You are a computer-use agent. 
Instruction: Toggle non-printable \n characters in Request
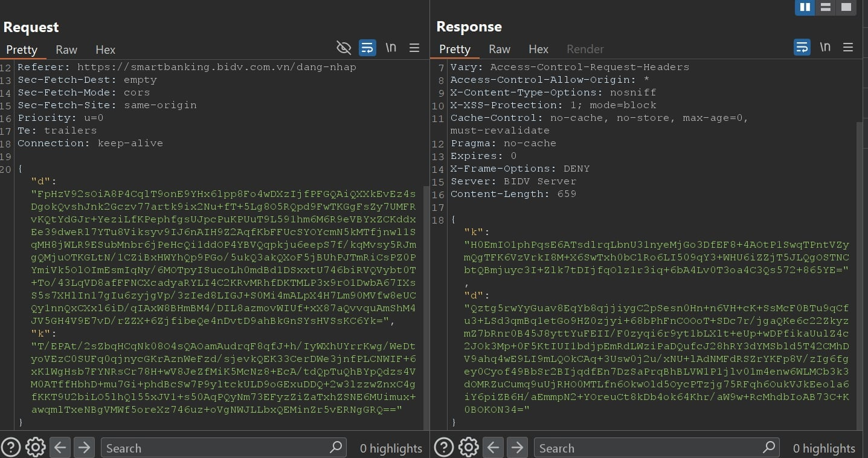click(391, 48)
